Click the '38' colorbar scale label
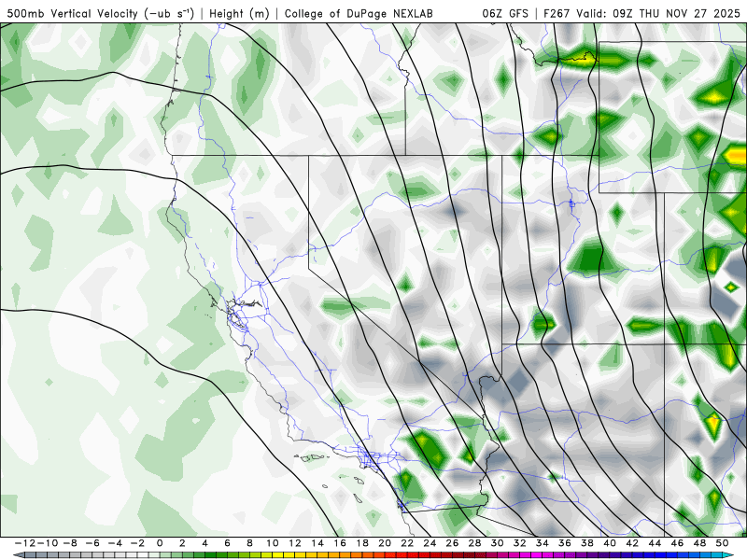 pyautogui.click(x=587, y=543)
